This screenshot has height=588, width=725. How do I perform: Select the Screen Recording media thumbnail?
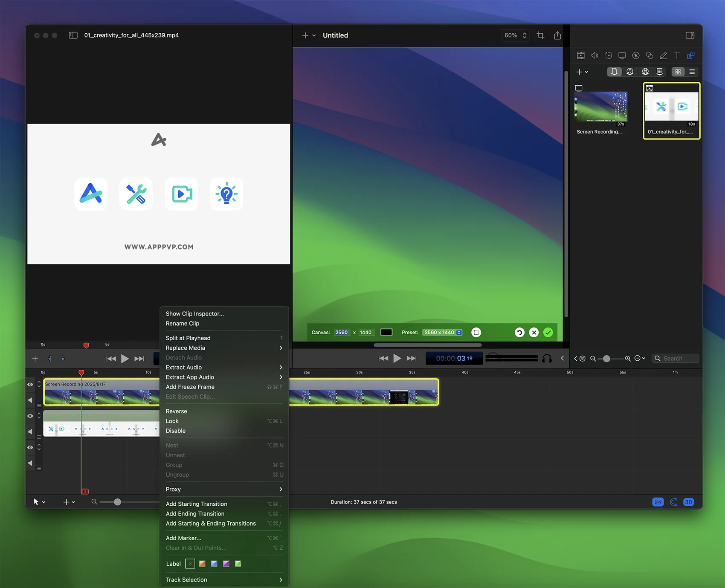[x=601, y=107]
